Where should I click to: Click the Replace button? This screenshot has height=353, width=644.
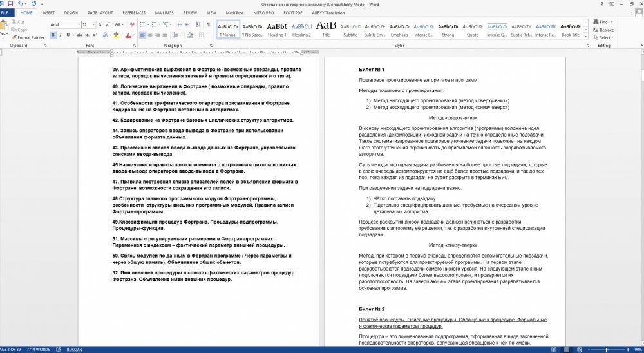pos(605,30)
